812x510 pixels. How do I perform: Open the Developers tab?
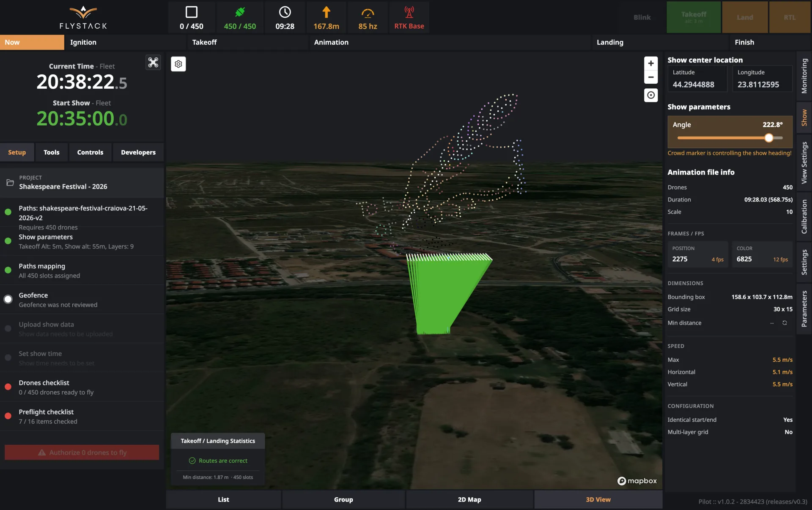138,152
